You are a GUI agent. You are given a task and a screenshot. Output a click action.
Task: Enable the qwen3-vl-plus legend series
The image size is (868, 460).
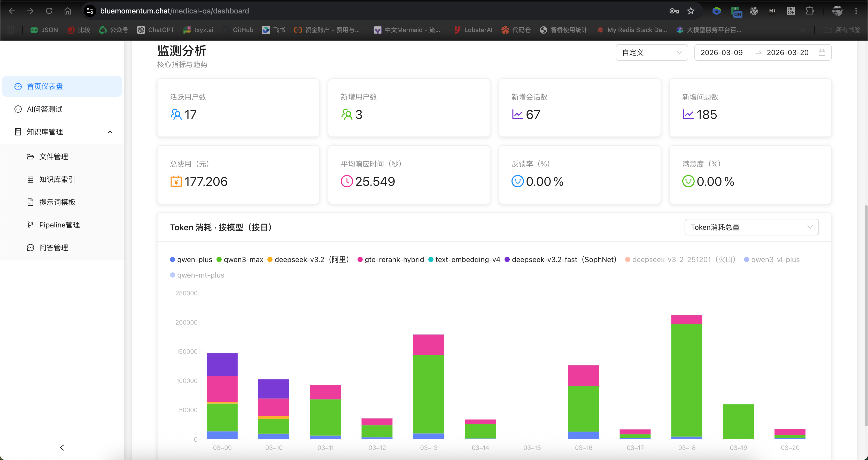click(x=772, y=259)
